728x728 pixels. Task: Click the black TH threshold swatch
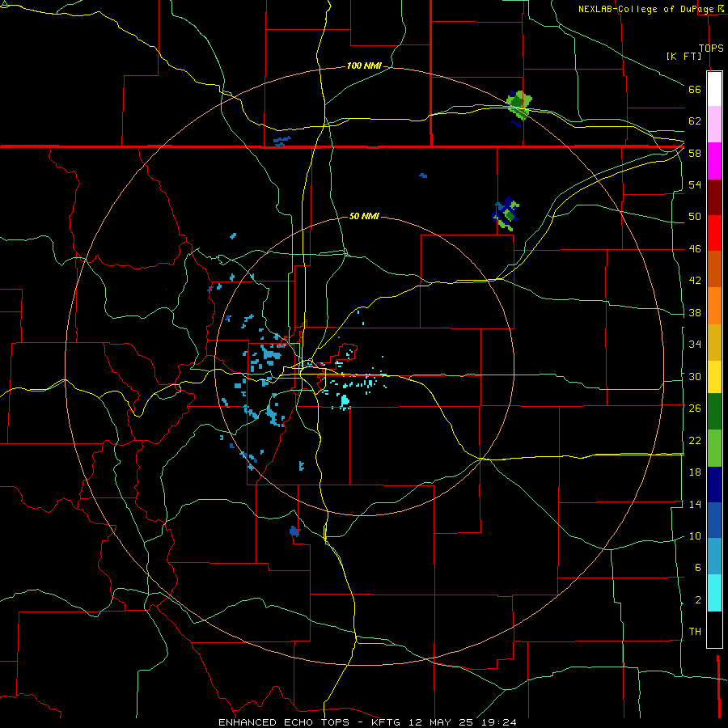[x=714, y=629]
